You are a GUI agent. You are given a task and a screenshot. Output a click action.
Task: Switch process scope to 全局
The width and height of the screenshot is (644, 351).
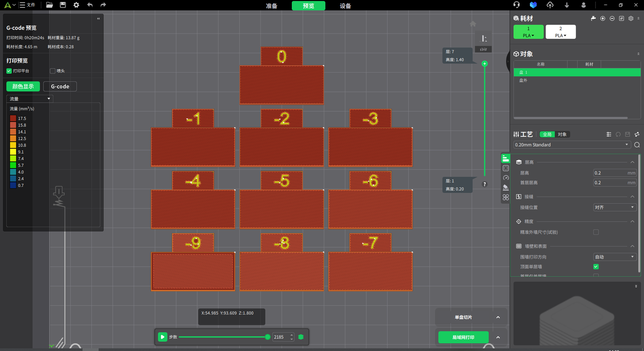pos(547,134)
